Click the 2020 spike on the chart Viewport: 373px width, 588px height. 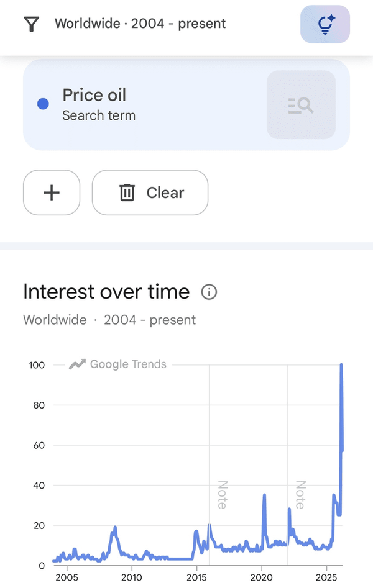tap(264, 495)
